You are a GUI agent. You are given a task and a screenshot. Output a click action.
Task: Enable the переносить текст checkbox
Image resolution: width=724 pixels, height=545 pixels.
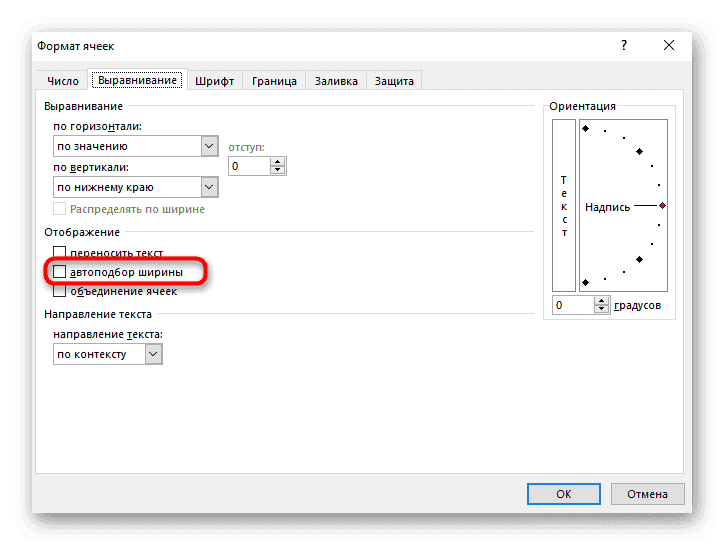(x=60, y=254)
